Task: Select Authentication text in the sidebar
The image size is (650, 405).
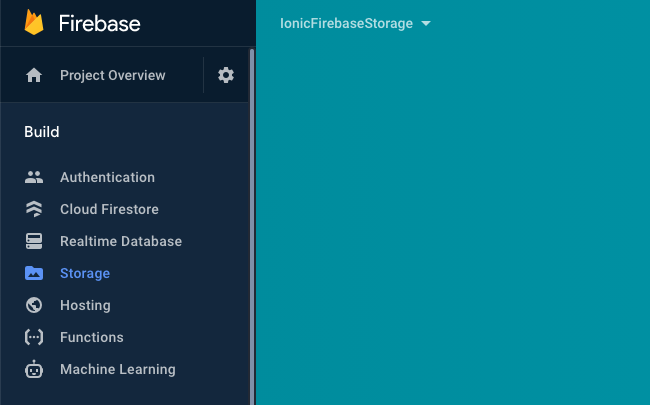Action: click(107, 178)
